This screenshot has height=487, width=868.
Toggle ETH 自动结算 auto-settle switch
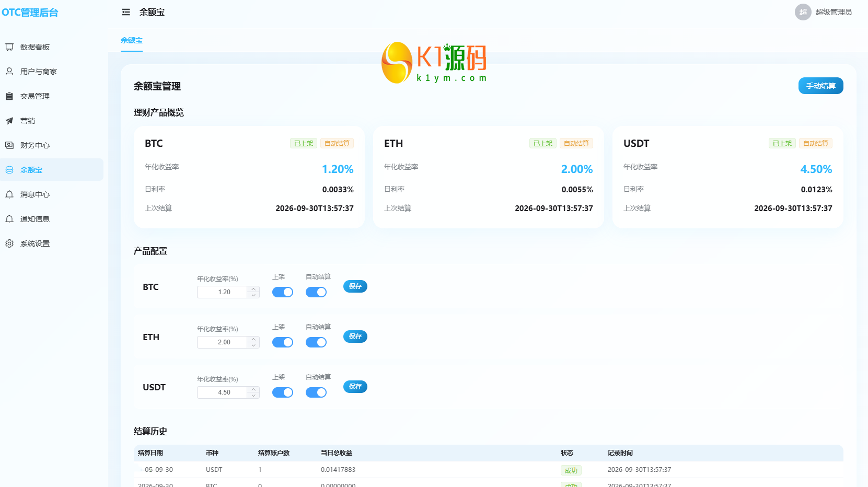point(316,342)
